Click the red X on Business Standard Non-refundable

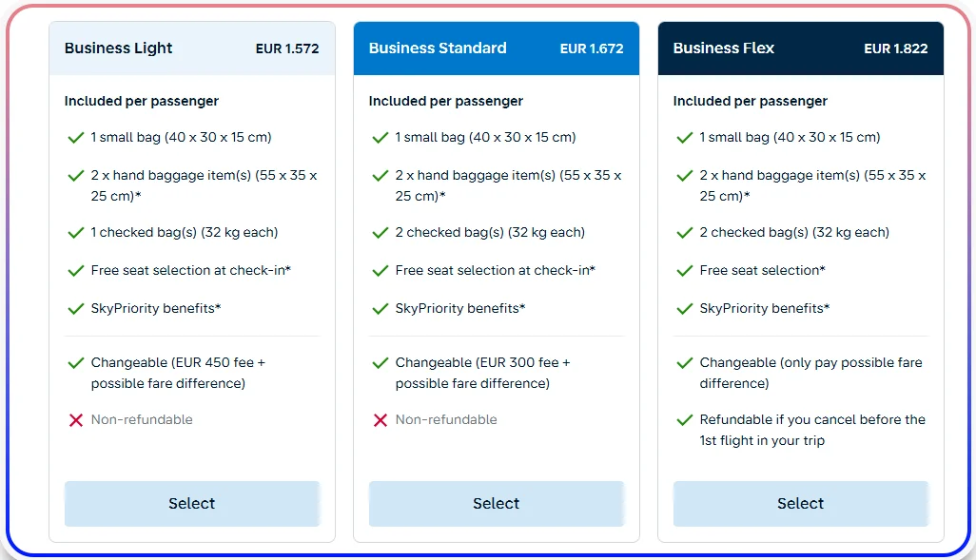tap(381, 419)
